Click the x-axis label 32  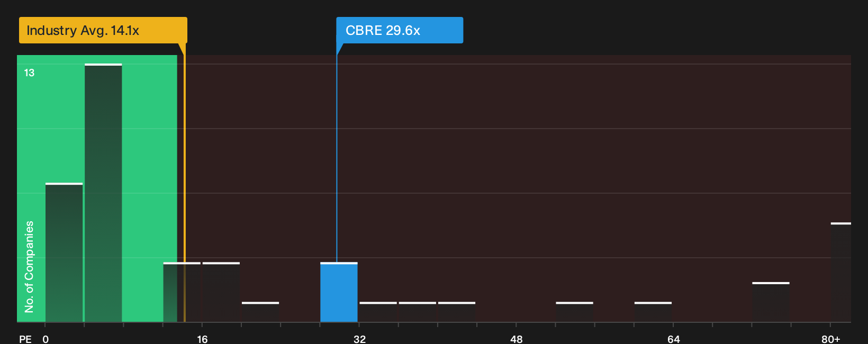[x=359, y=339]
